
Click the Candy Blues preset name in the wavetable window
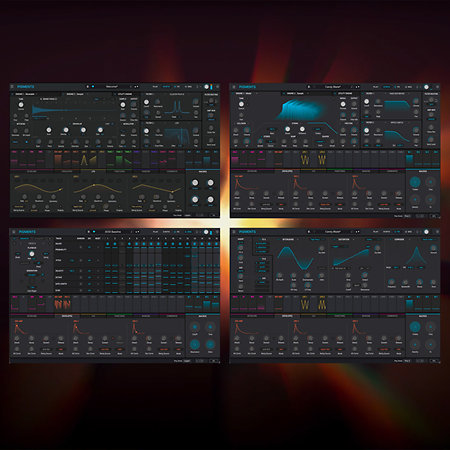click(x=333, y=87)
